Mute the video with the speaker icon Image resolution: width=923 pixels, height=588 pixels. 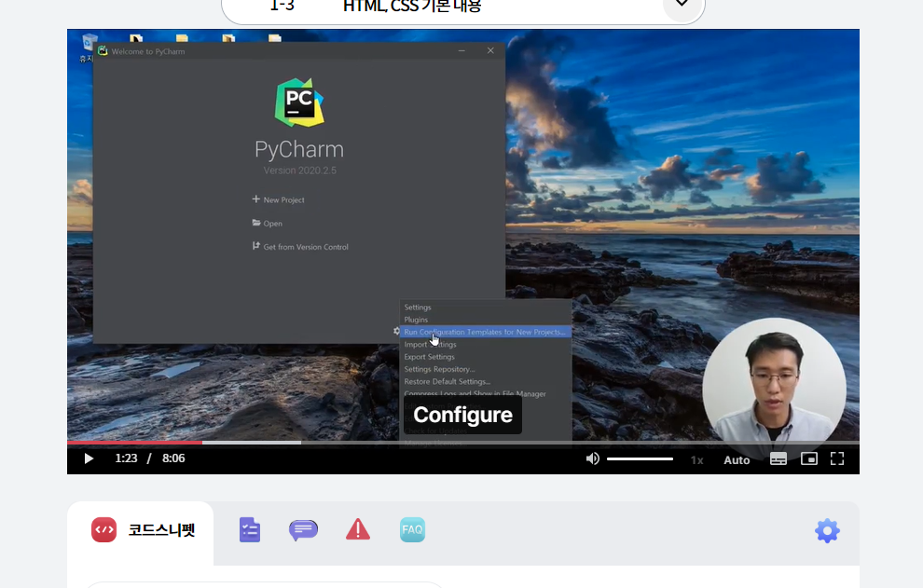(x=592, y=458)
